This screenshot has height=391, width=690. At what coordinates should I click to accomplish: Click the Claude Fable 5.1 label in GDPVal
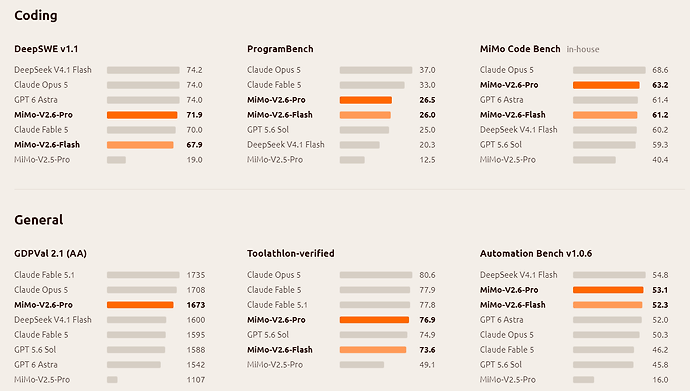pyautogui.click(x=44, y=275)
